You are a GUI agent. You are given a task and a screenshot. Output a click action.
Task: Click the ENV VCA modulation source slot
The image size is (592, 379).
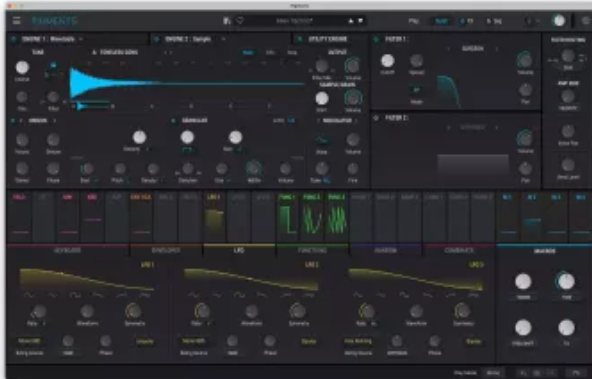[141, 218]
